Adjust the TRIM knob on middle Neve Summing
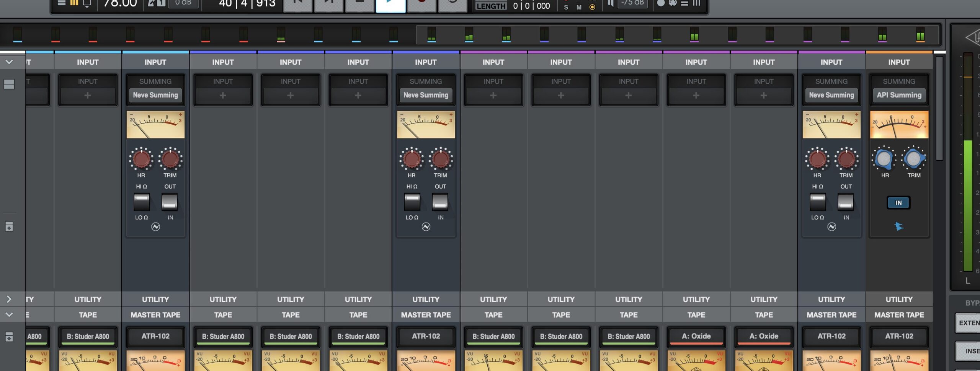The height and width of the screenshot is (371, 980). click(440, 159)
